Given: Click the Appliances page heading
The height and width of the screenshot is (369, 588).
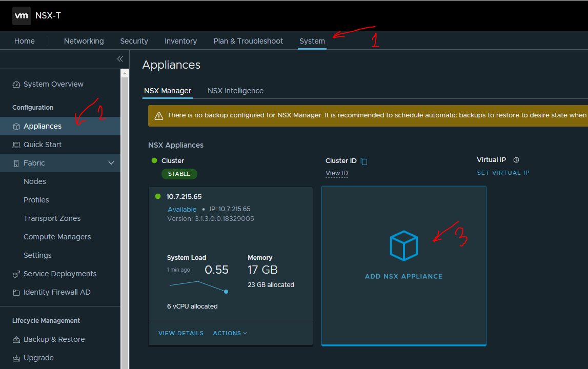Looking at the screenshot, I should coord(171,65).
